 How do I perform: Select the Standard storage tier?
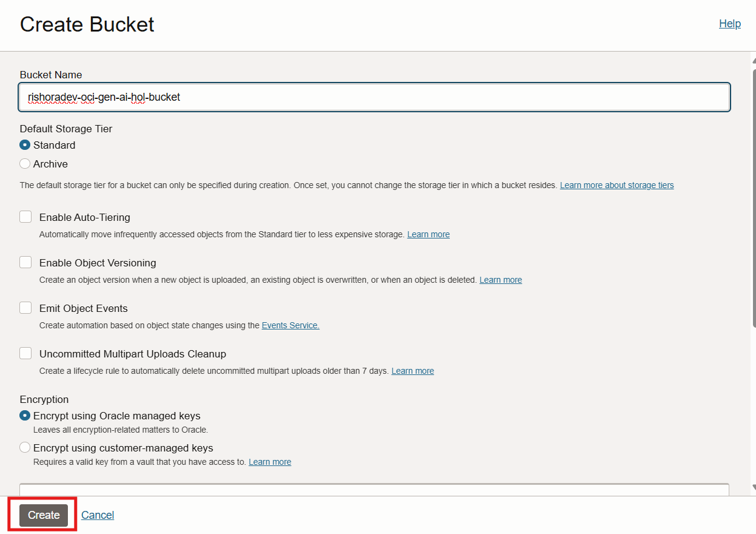(x=25, y=145)
